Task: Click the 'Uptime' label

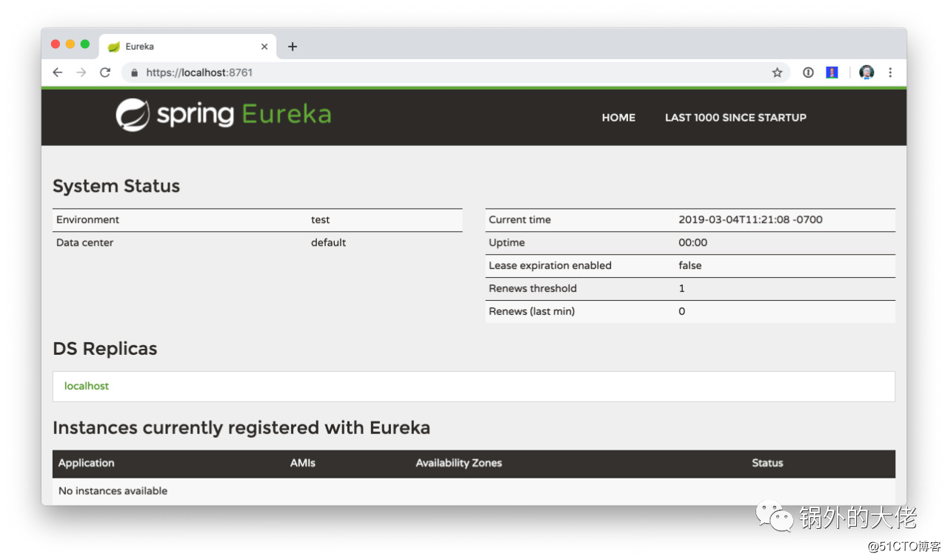Action: pyautogui.click(x=507, y=243)
